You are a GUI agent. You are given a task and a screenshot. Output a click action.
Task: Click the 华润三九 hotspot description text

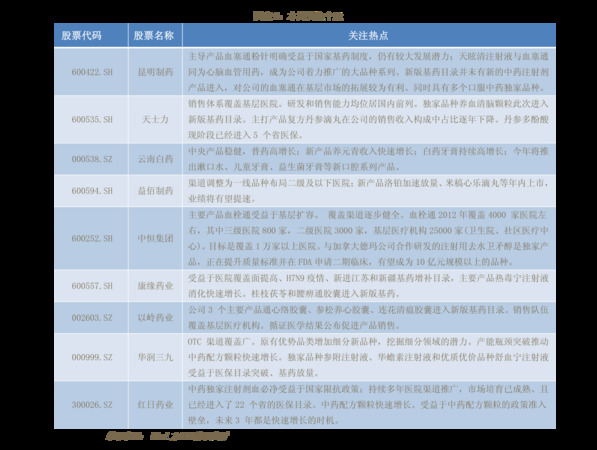coord(368,357)
